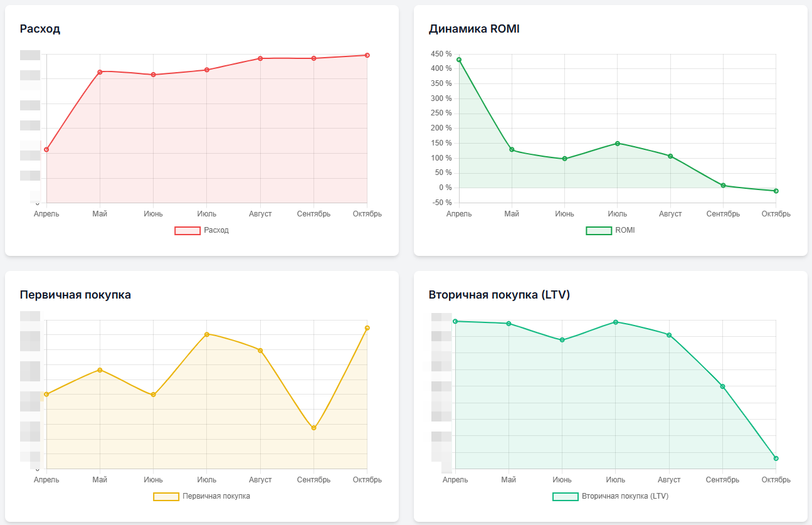Select the Апрель data point on Расход chart
Viewport: 812px width, 525px height.
click(x=46, y=149)
